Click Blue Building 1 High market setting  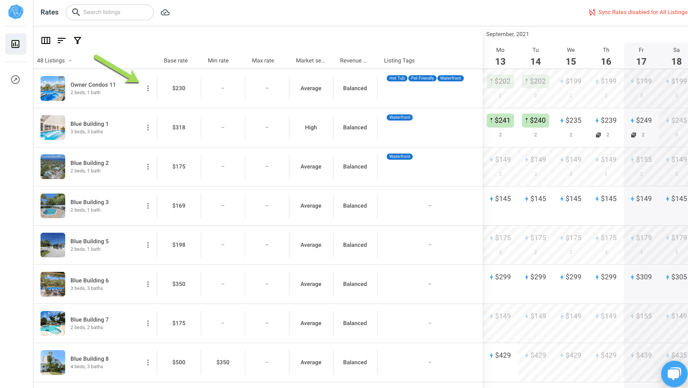[x=311, y=127]
